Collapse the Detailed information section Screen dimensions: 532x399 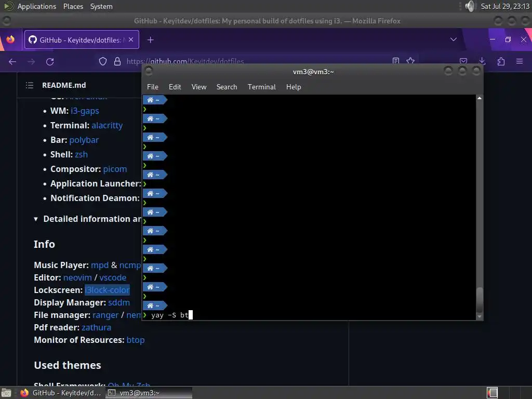[36, 219]
